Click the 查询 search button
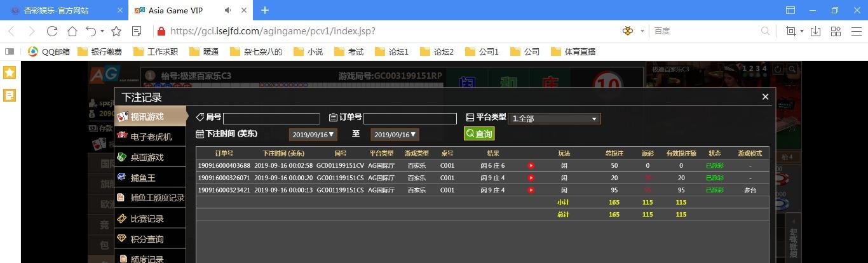This screenshot has height=263, width=868. tap(479, 134)
